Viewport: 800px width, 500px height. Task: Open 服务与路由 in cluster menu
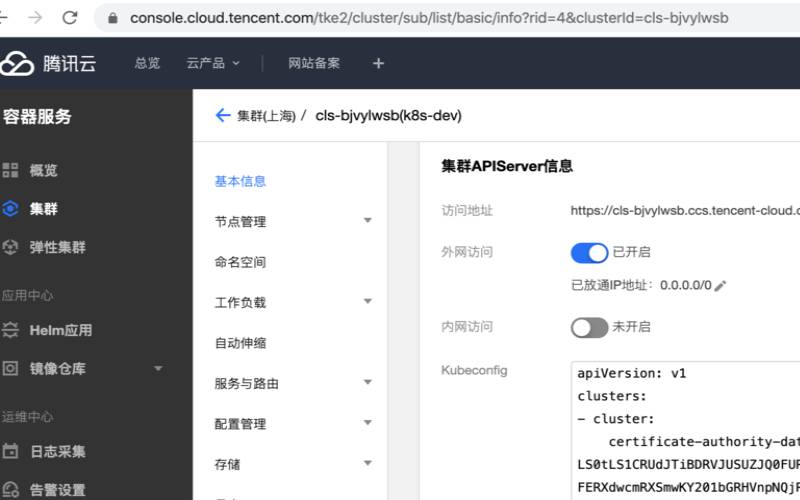pyautogui.click(x=246, y=384)
